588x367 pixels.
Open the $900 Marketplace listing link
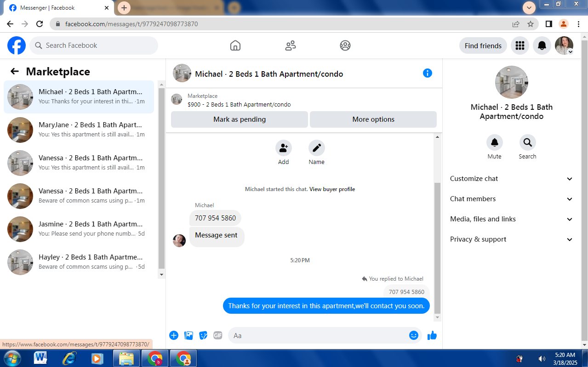click(x=239, y=104)
